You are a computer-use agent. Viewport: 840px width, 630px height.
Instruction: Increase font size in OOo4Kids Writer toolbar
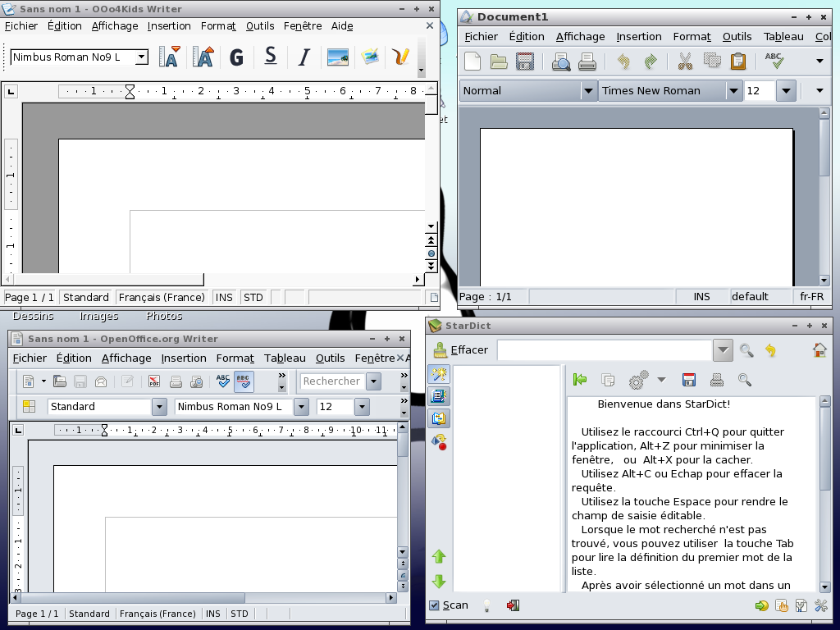point(203,57)
